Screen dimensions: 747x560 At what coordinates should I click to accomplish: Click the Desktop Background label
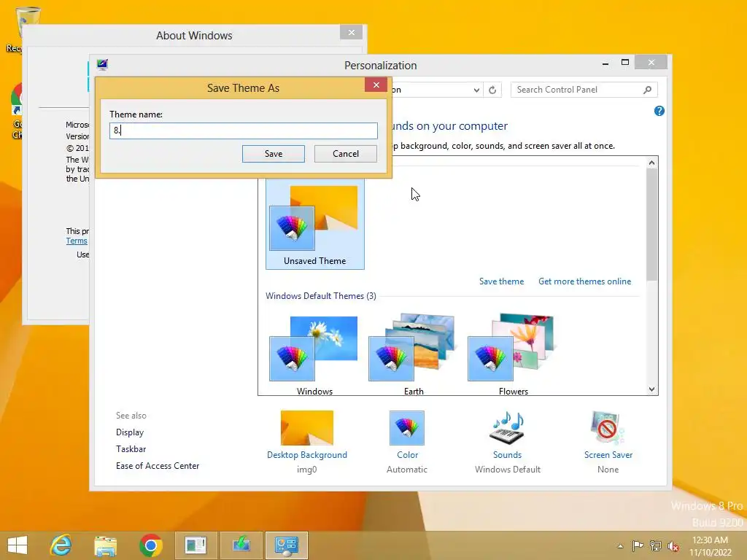pos(307,455)
